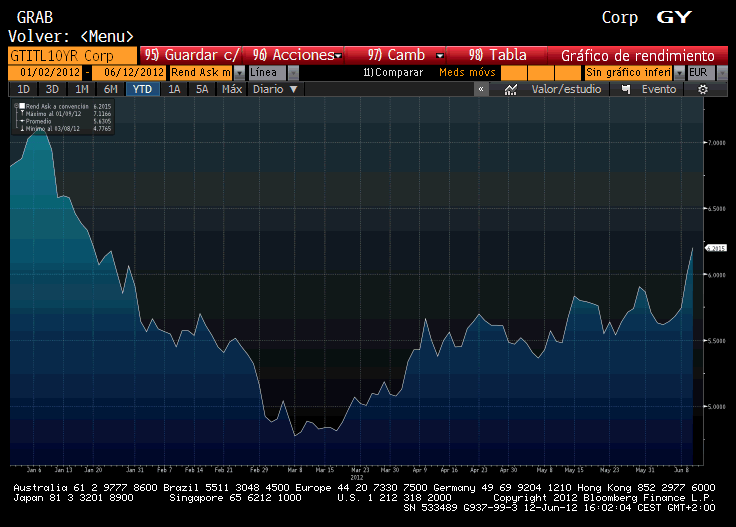Click the Mínimo al 03/08/12 legend row
Image resolution: width=736 pixels, height=527 pixels.
coord(68,128)
